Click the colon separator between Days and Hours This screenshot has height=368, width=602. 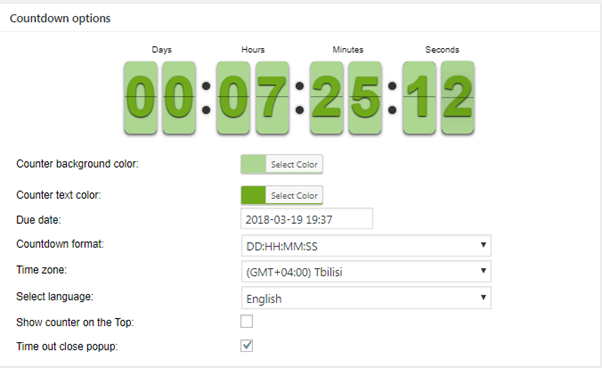(x=206, y=98)
